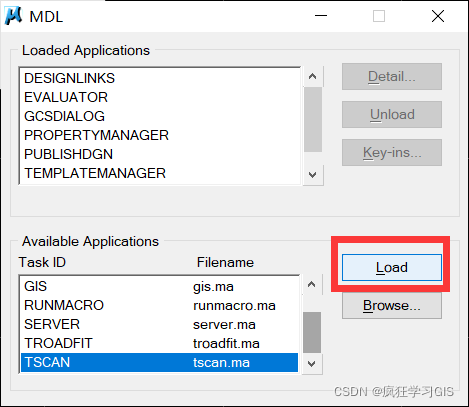This screenshot has width=469, height=407.
Task: Open the Key-ins... dialog
Action: pyautogui.click(x=392, y=152)
